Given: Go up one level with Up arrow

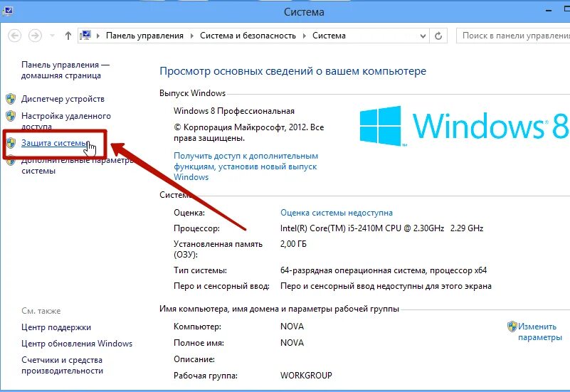Looking at the screenshot, I should click(68, 36).
